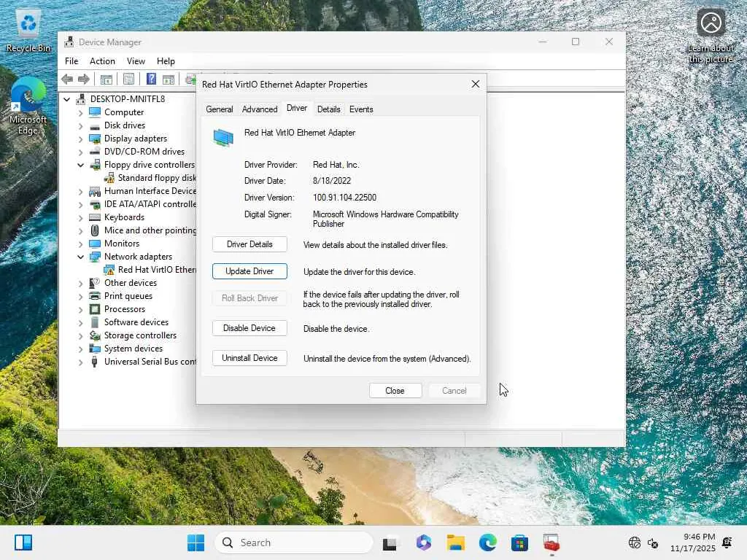Open the File menu in Device Manager

(71, 61)
